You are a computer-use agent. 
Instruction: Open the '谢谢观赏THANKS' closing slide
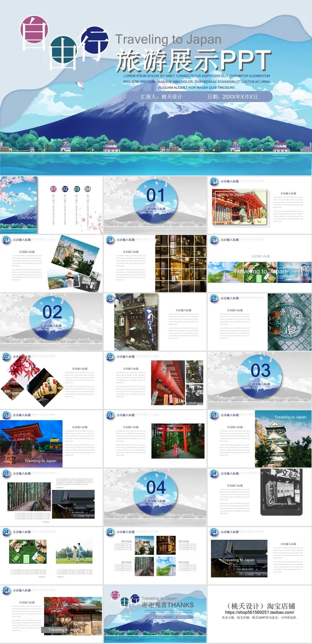point(155,614)
